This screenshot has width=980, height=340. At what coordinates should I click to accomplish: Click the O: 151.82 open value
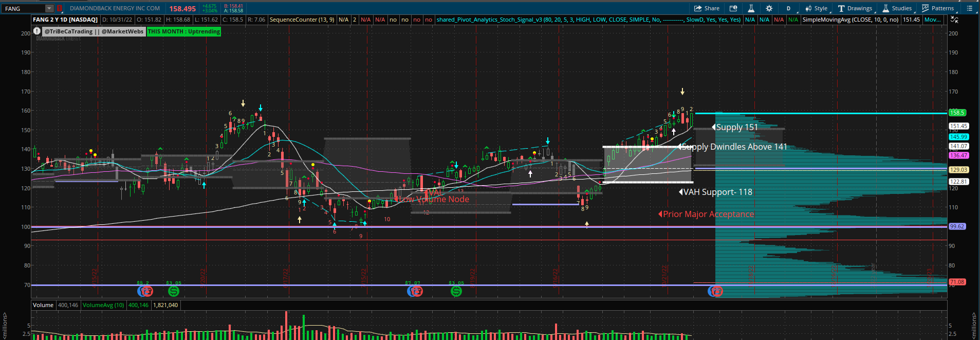(150, 20)
